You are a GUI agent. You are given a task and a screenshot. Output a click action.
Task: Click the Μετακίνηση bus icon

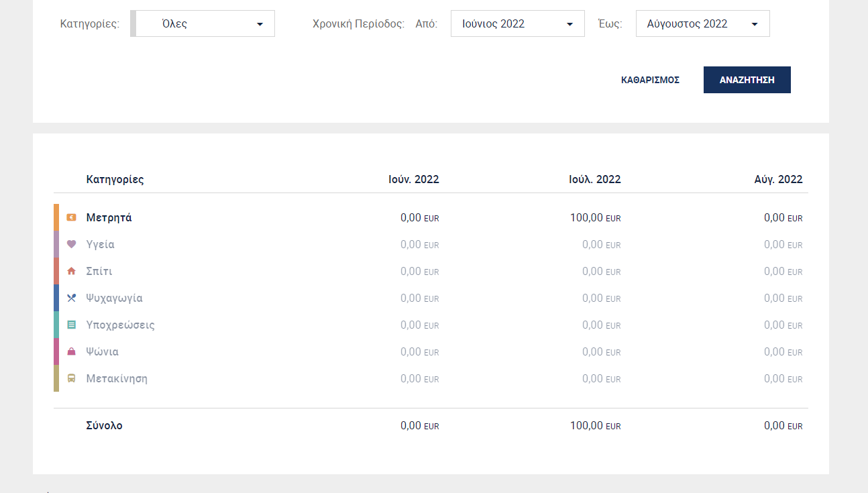tap(71, 378)
